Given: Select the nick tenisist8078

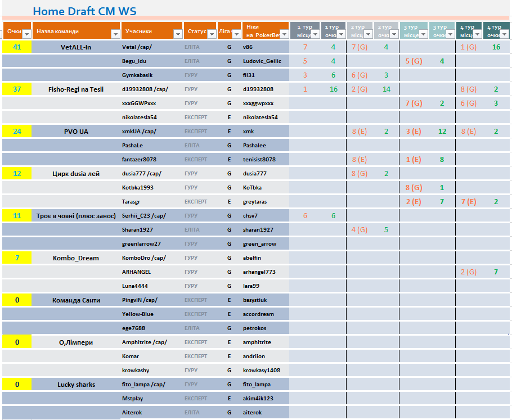Looking at the screenshot, I should coord(259,159).
